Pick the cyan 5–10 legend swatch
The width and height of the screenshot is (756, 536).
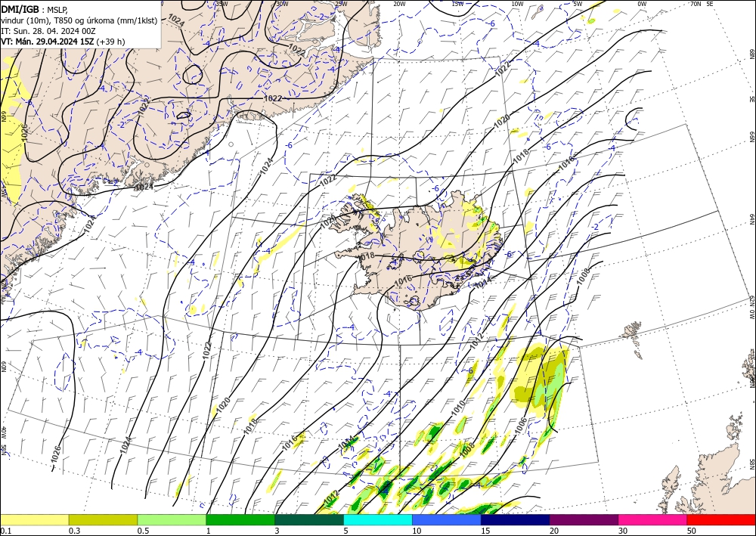click(378, 519)
